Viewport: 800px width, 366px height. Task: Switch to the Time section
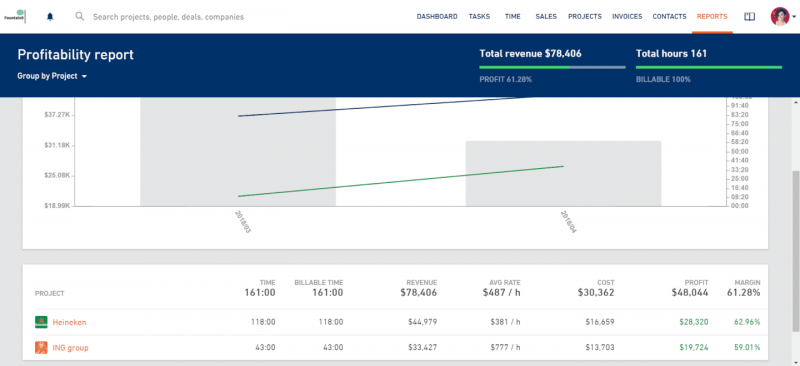(x=513, y=16)
